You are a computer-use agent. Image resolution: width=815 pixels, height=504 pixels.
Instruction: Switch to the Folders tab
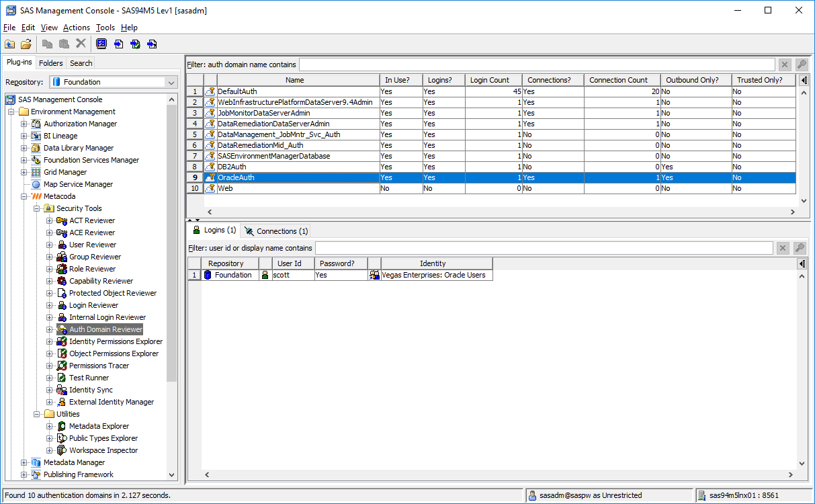click(x=51, y=63)
